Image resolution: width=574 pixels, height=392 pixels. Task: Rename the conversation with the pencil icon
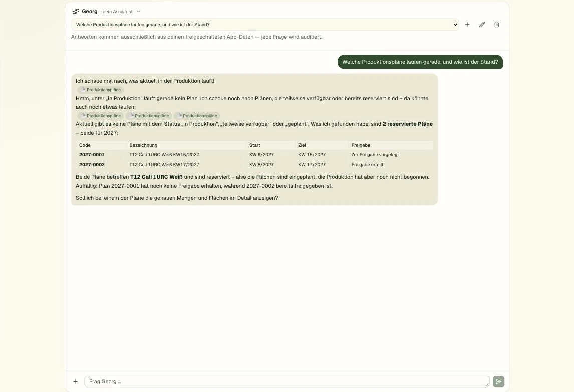pyautogui.click(x=482, y=25)
